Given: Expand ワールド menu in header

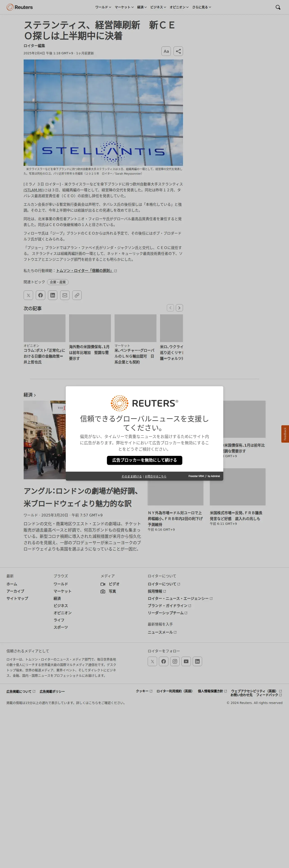Looking at the screenshot, I should click(103, 7).
